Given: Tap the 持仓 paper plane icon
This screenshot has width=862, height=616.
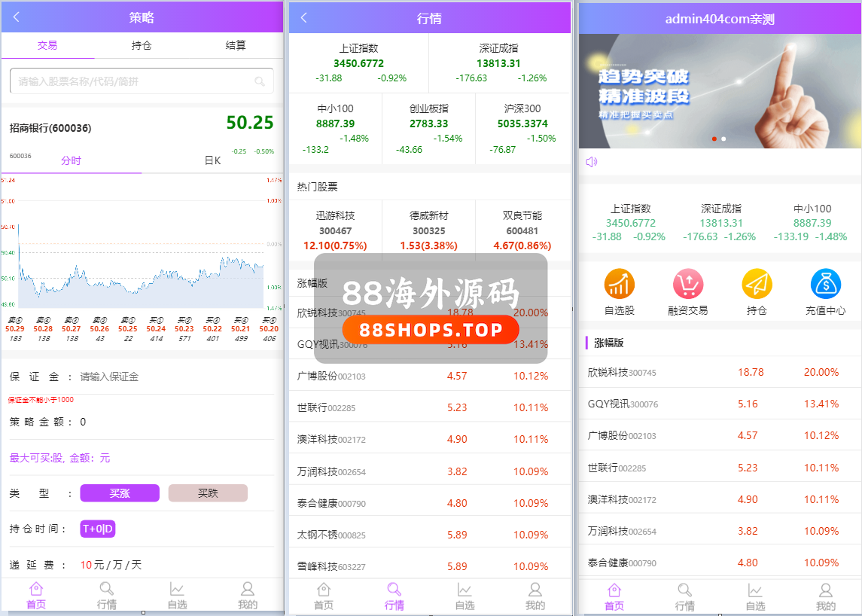Looking at the screenshot, I should (757, 284).
